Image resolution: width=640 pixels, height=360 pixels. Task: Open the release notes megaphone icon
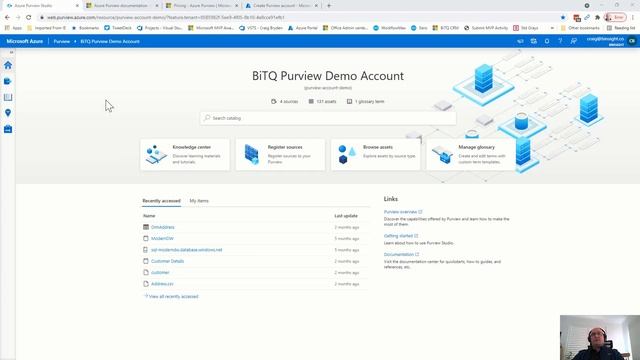coord(520,41)
